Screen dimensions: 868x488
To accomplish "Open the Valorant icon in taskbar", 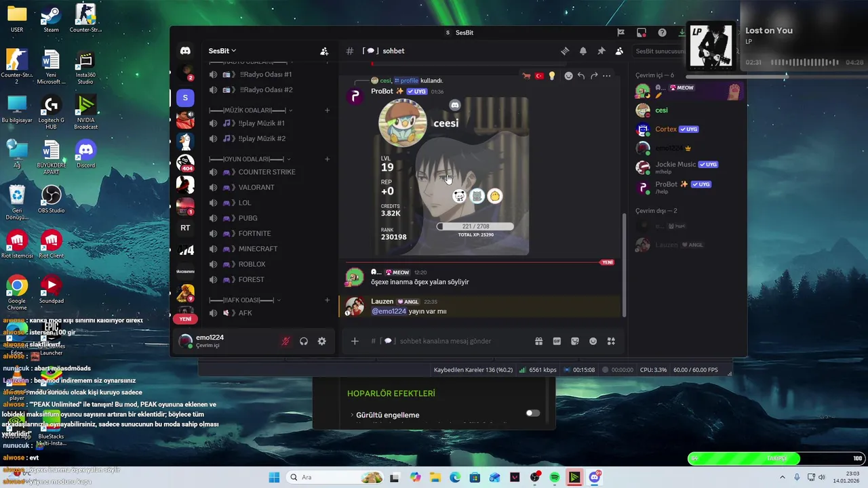I will point(514,478).
